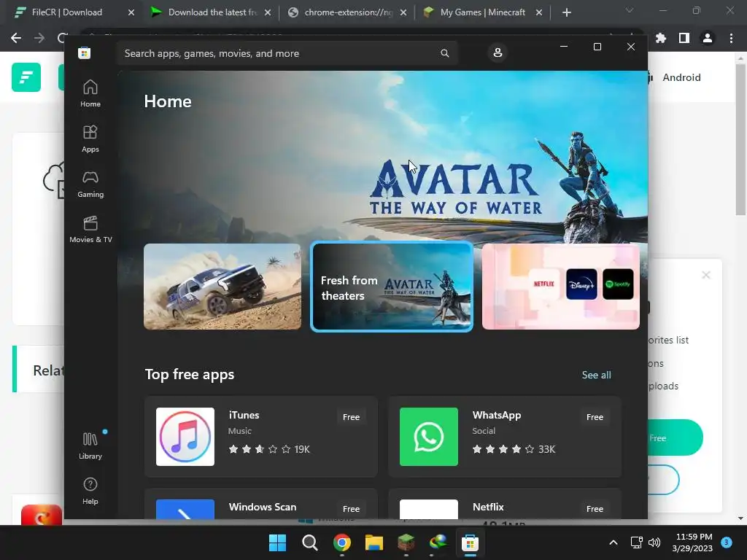Switch to chrome-extension tab
This screenshot has height=560, width=747.
pos(348,12)
